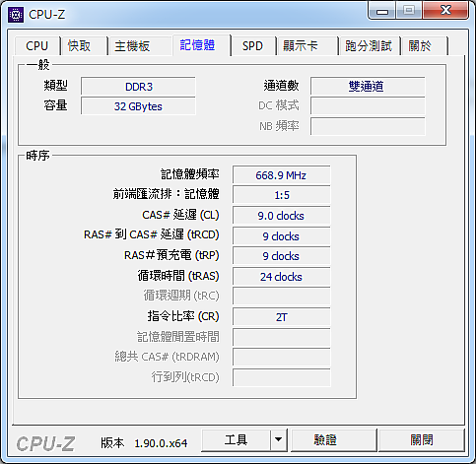The image size is (476, 464).
Task: Click the 雙通道 channel field
Action: click(368, 87)
